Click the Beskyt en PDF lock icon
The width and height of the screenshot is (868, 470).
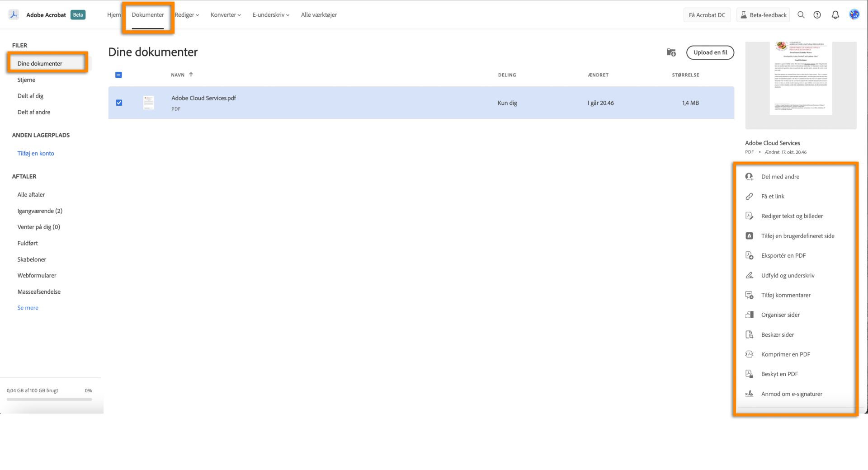click(749, 374)
